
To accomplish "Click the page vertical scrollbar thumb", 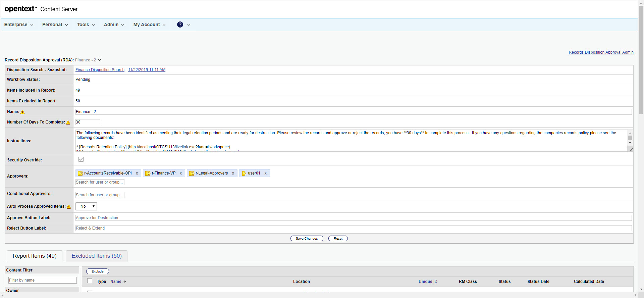I will [641, 60].
